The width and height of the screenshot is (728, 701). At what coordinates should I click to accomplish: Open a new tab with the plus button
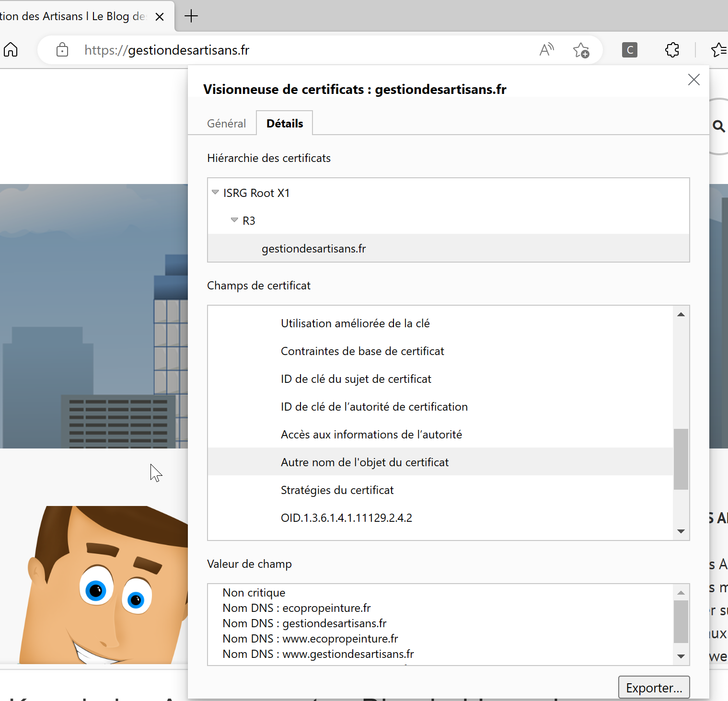(x=191, y=16)
